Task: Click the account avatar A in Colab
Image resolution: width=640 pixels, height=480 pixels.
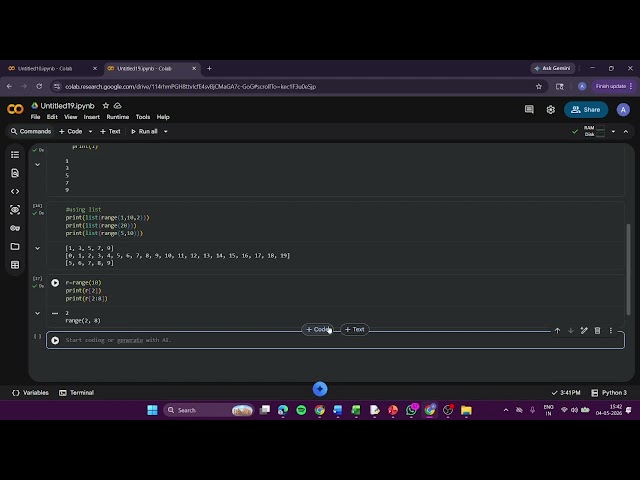Action: pos(623,109)
